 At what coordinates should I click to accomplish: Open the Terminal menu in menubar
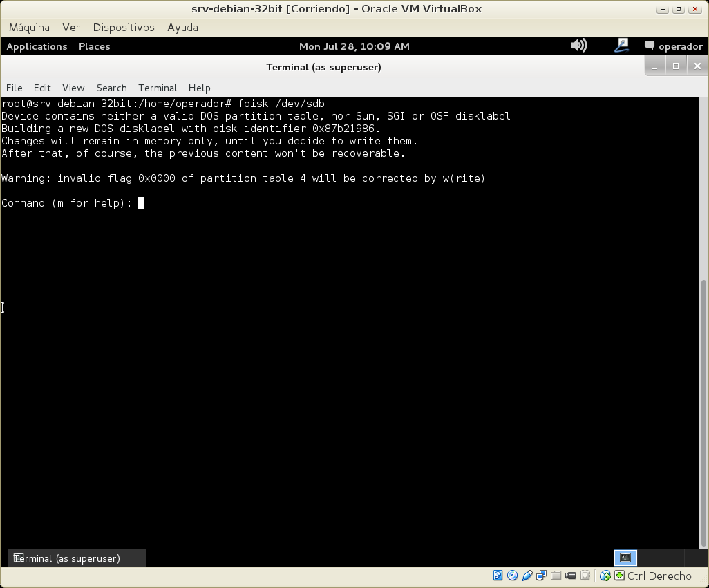tap(158, 88)
